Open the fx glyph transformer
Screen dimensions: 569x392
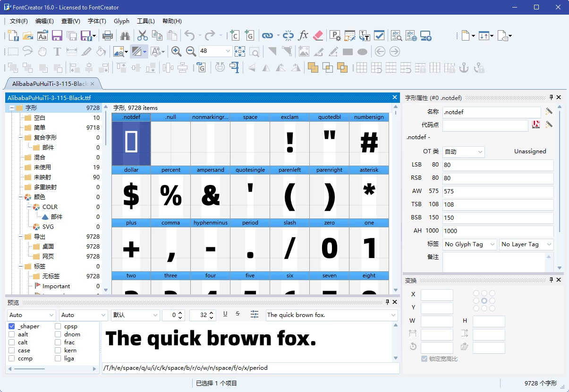(303, 35)
